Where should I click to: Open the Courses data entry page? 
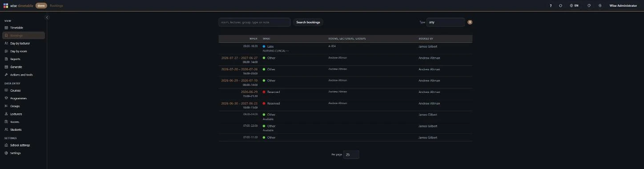click(23, 90)
